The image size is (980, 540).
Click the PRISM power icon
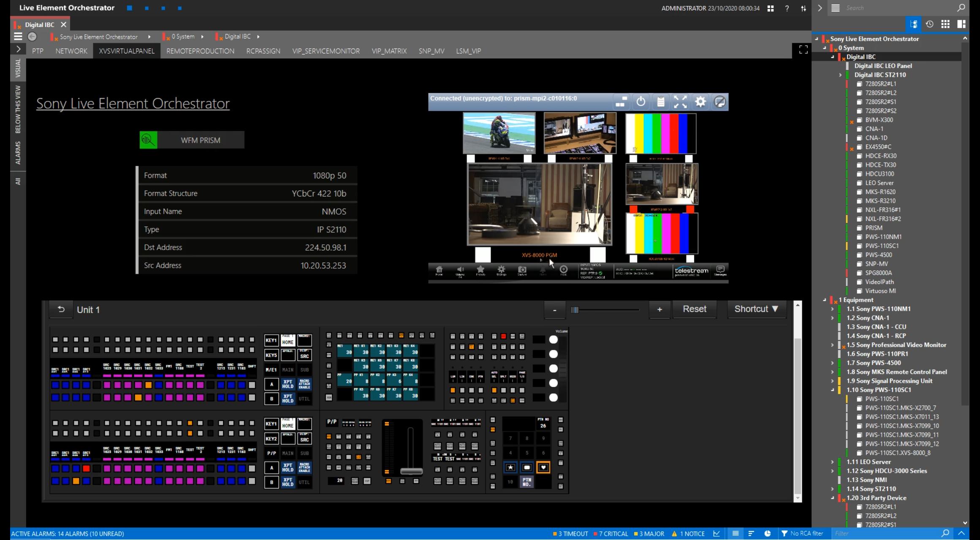pos(641,102)
